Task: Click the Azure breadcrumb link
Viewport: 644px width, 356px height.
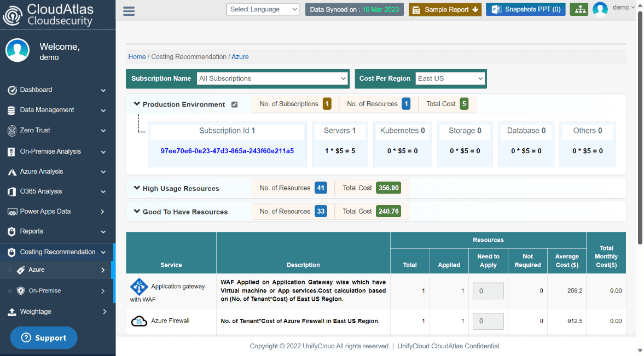Action: (x=240, y=57)
